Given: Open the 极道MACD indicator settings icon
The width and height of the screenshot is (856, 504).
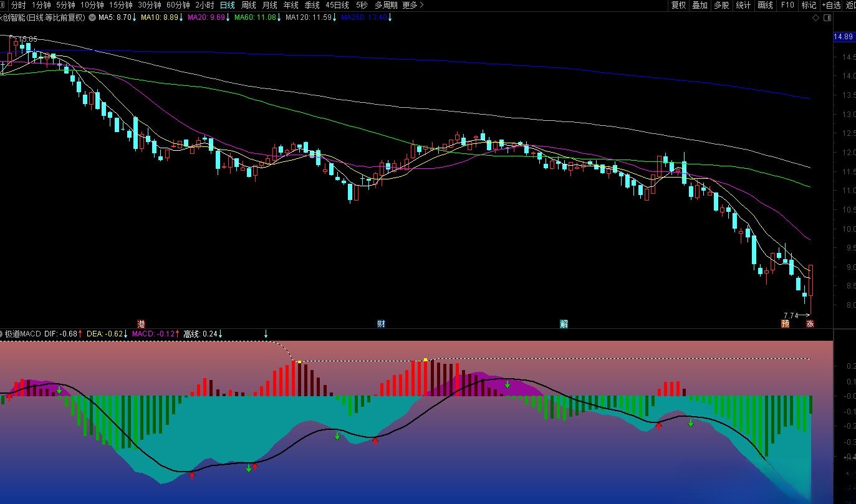Looking at the screenshot, I should (x=1, y=334).
